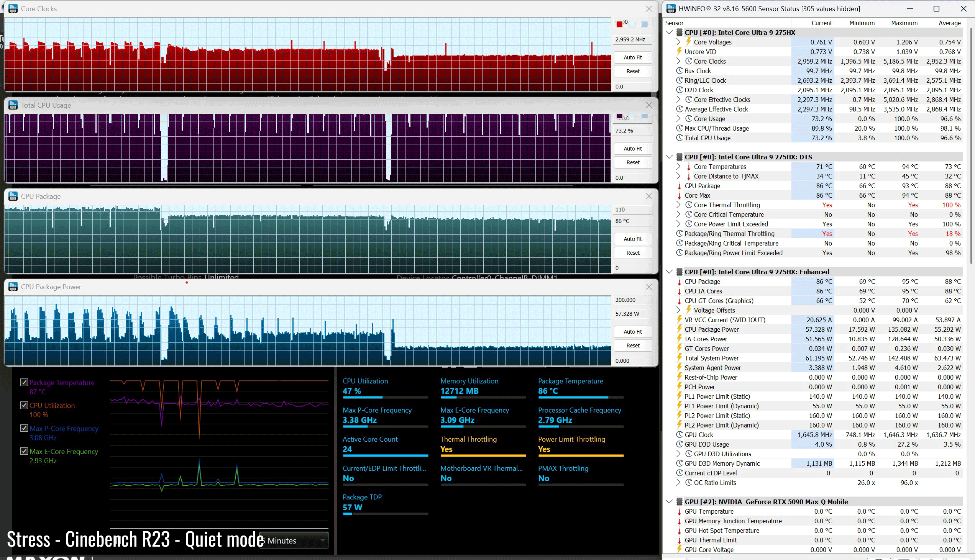The image size is (975, 560).
Task: Toggle the Max P-Core Frequency checkbox
Action: [24, 428]
